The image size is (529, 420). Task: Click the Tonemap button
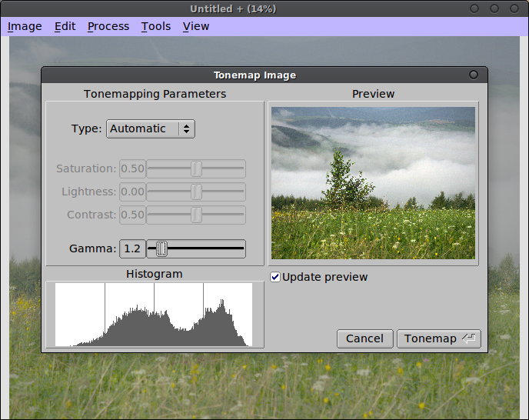click(439, 338)
